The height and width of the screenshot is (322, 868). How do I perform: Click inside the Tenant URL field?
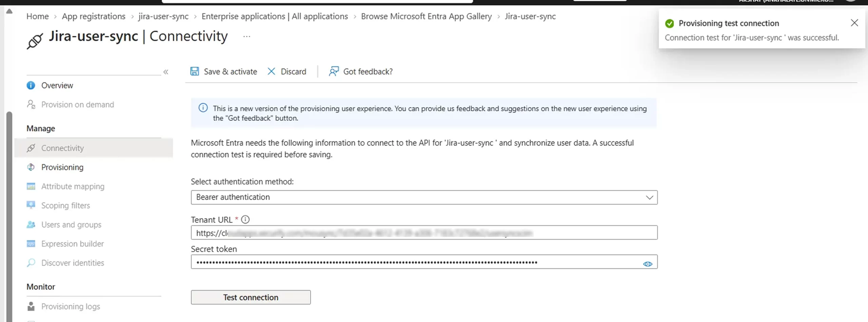[x=424, y=233]
